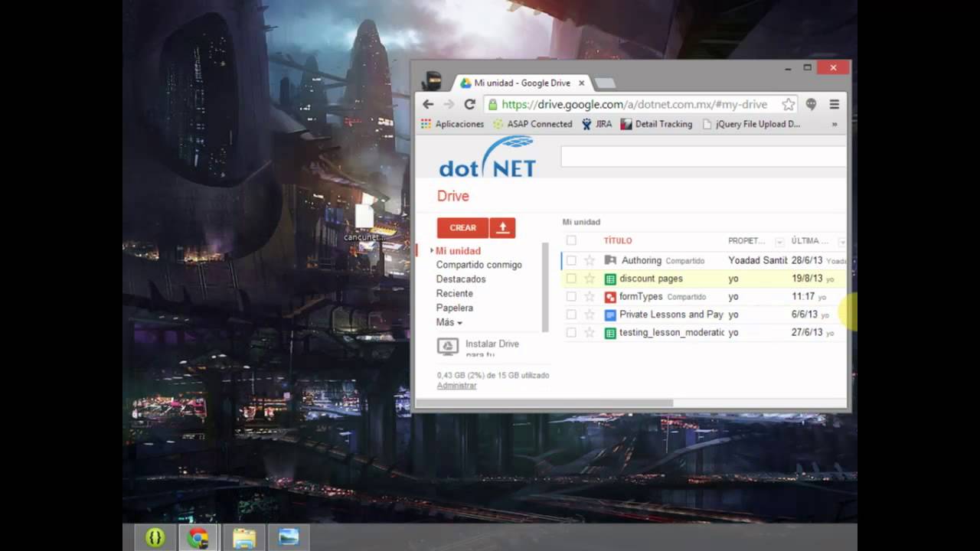The height and width of the screenshot is (551, 980).
Task: Click the Administrar storage link
Action: pyautogui.click(x=456, y=386)
